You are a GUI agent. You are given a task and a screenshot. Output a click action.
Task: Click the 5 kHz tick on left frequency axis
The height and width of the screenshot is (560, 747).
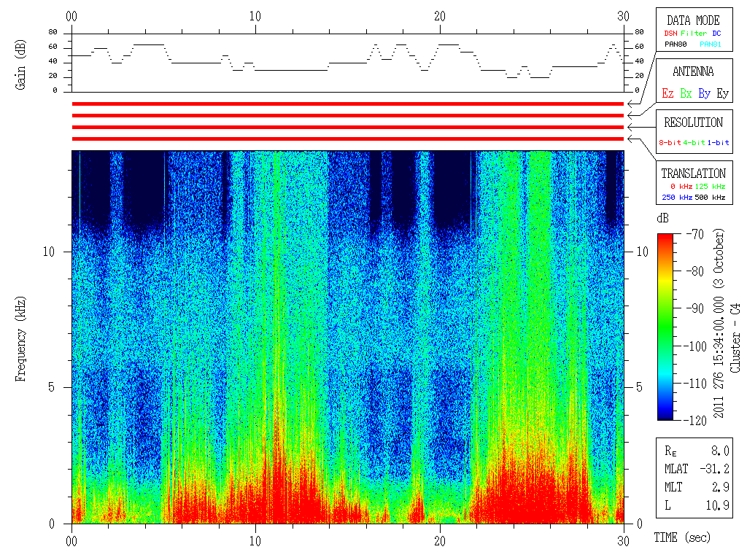pos(52,388)
